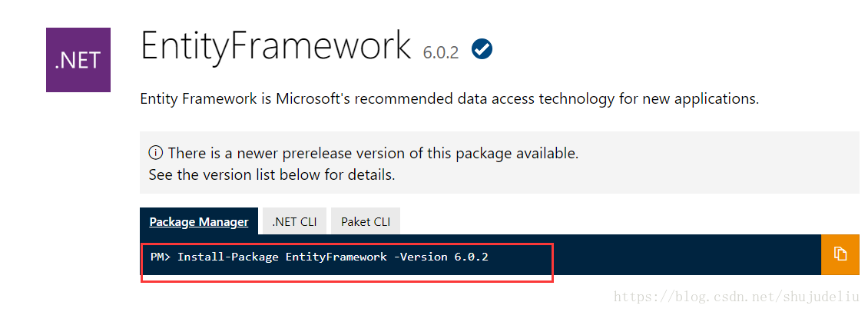Click EntityFramework name inside the install command
868x312 pixels.
point(336,257)
